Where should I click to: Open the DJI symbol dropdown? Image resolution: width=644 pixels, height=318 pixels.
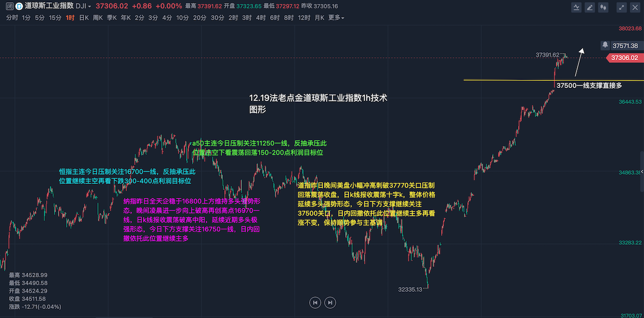(x=84, y=6)
